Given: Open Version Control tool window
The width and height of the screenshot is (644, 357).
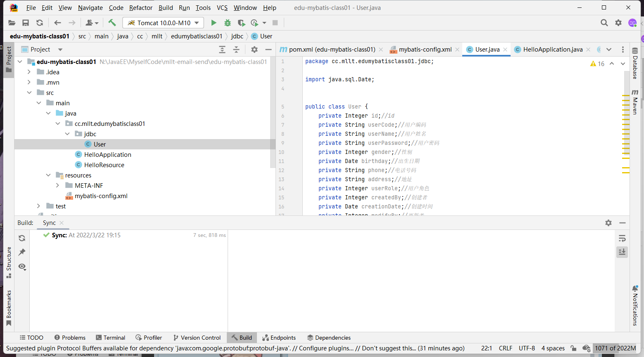Looking at the screenshot, I should click(197, 338).
